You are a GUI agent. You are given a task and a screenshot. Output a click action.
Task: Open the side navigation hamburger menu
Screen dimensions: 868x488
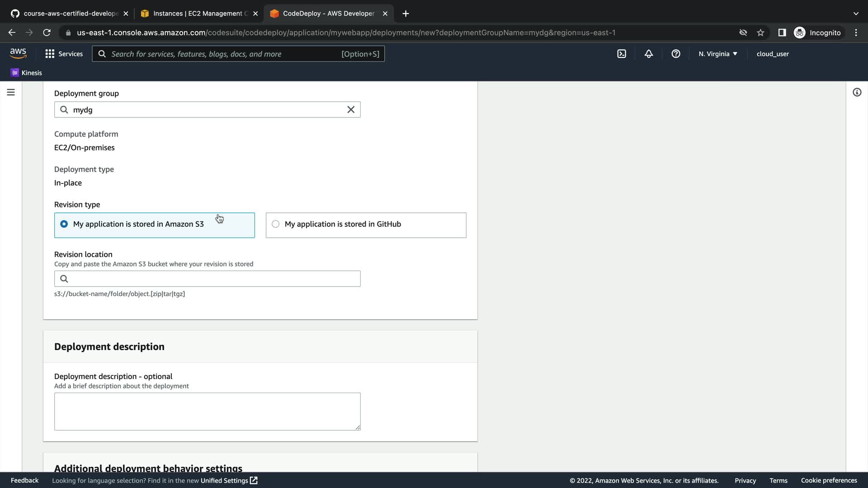[11, 92]
